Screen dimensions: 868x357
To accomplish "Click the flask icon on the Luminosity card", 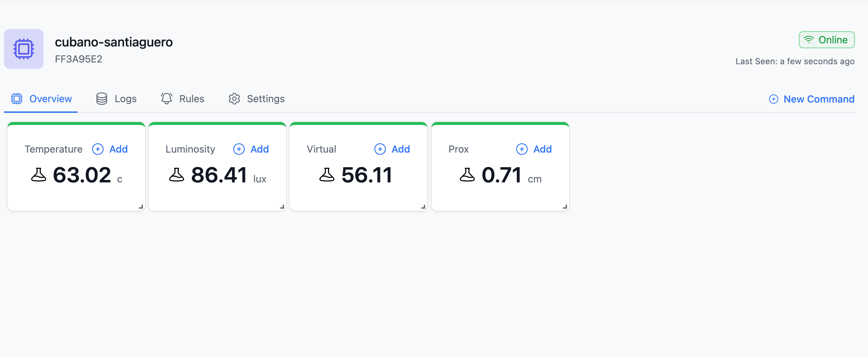I will click(177, 175).
